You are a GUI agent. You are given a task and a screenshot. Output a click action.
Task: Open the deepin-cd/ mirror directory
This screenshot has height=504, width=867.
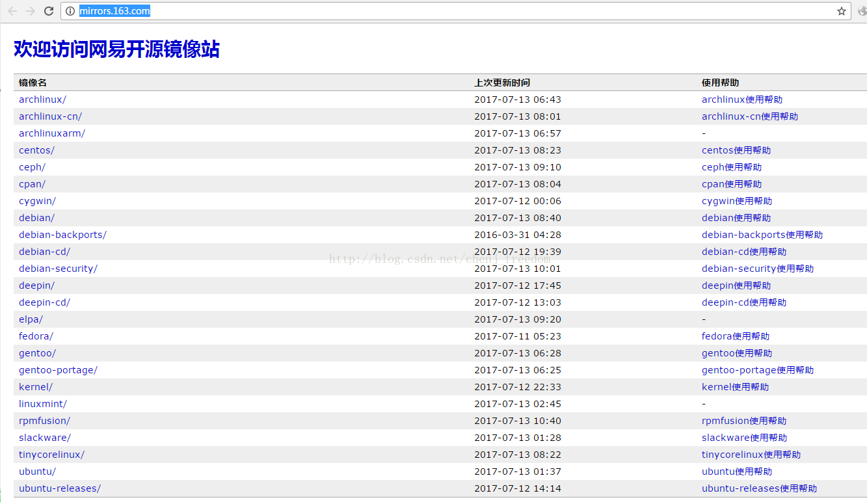44,302
